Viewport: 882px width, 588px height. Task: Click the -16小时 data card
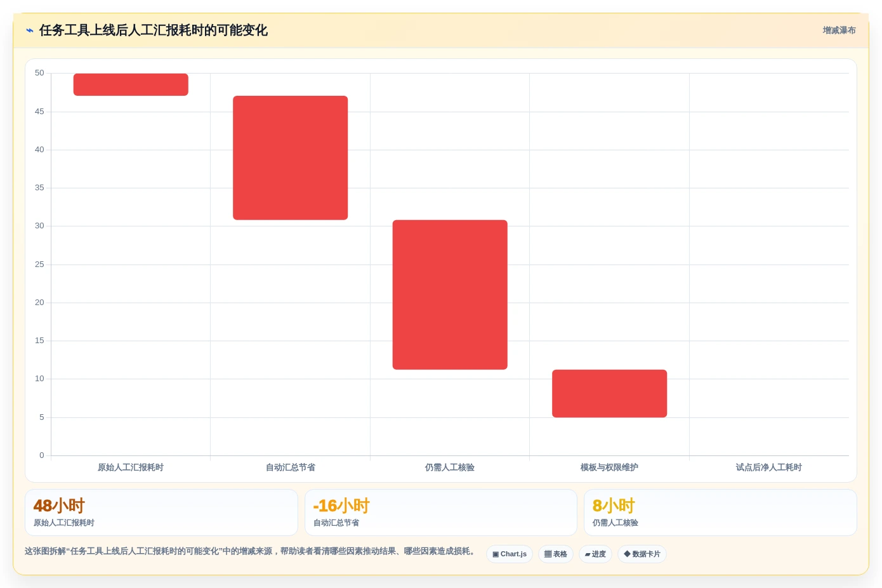(x=441, y=513)
